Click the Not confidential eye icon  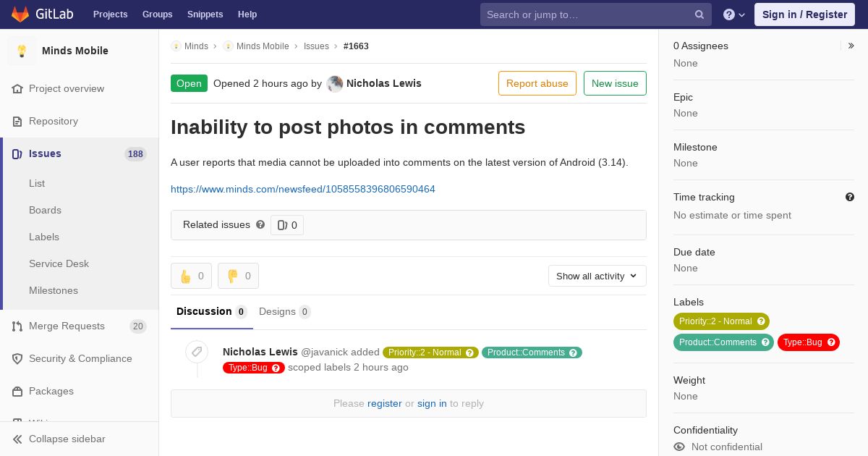679,447
